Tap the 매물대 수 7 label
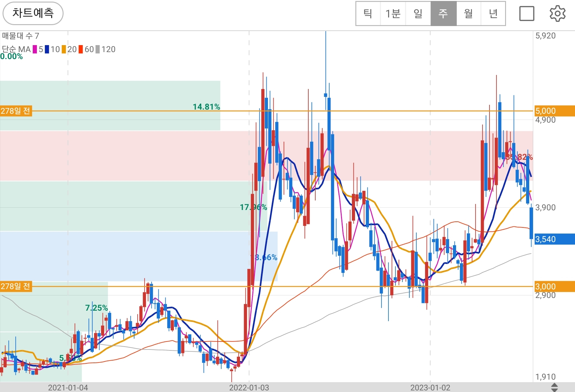This screenshot has width=575, height=392. 20,36
